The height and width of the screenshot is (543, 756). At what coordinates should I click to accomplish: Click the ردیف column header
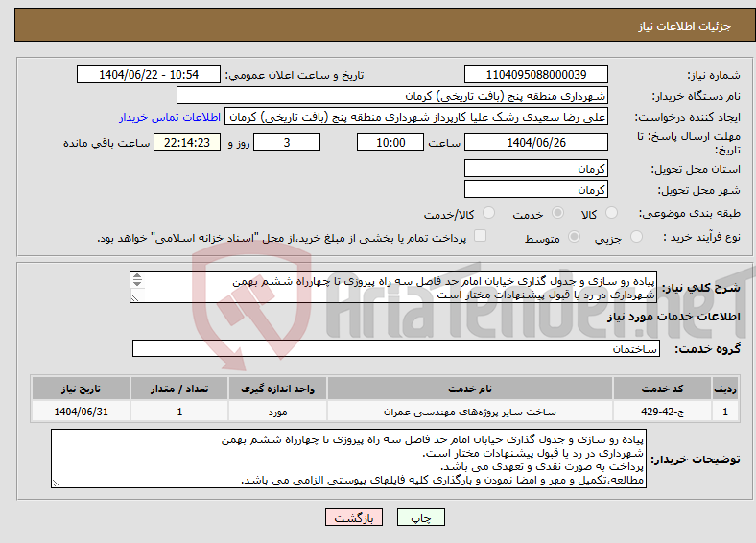click(x=725, y=389)
